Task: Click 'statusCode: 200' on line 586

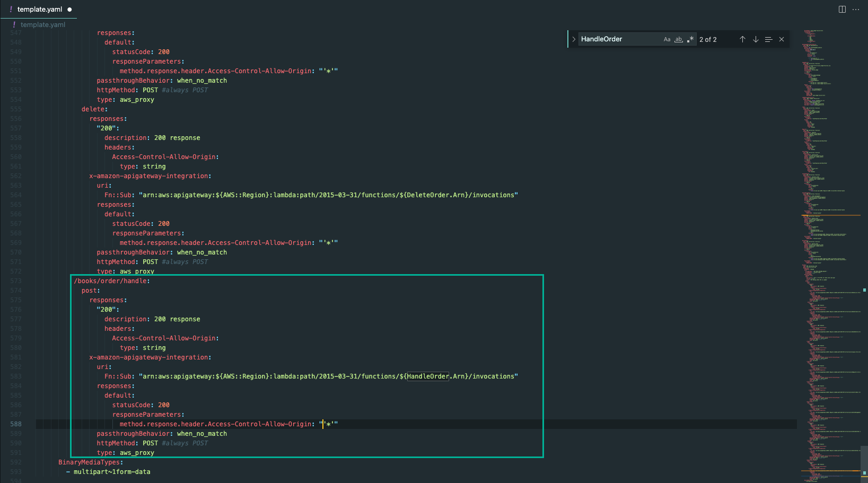Action: click(x=141, y=405)
